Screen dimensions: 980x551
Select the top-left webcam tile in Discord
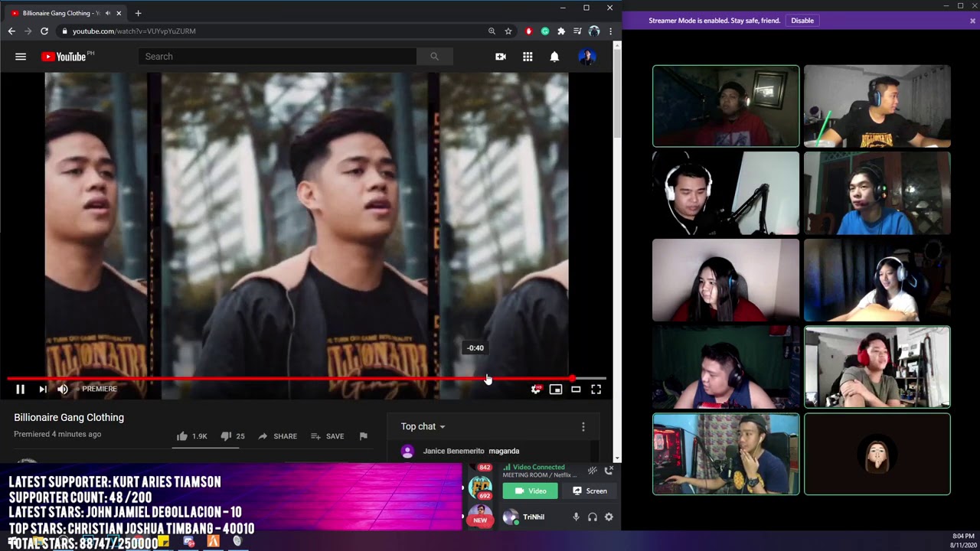726,106
